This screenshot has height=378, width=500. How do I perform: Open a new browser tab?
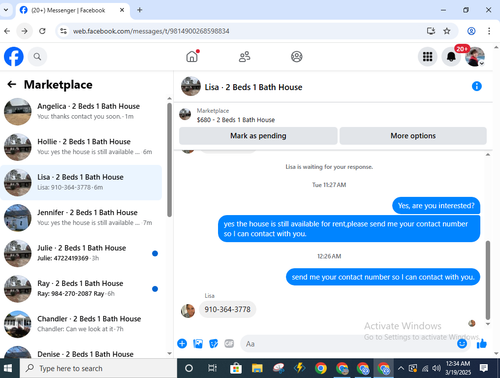140,10
